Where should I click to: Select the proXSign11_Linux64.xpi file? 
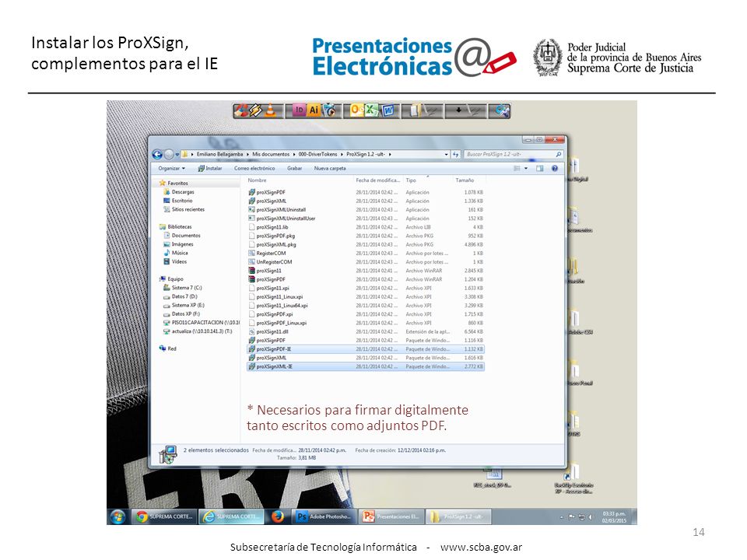click(x=366, y=305)
